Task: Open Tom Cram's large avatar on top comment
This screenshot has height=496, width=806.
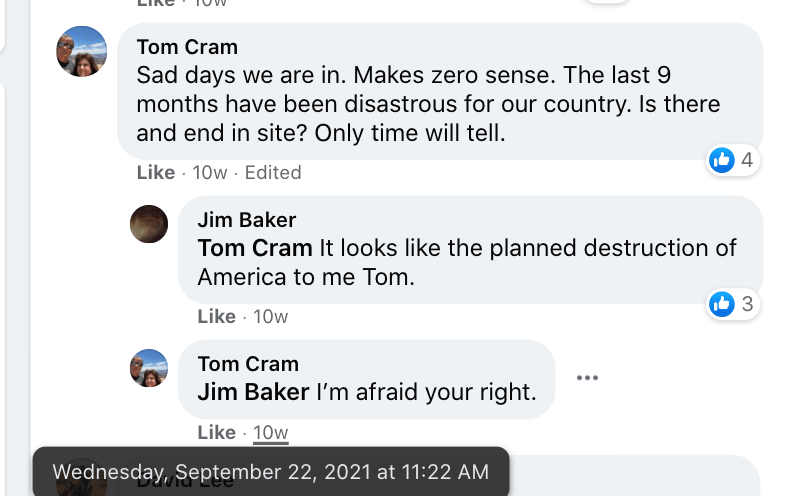Action: [82, 51]
